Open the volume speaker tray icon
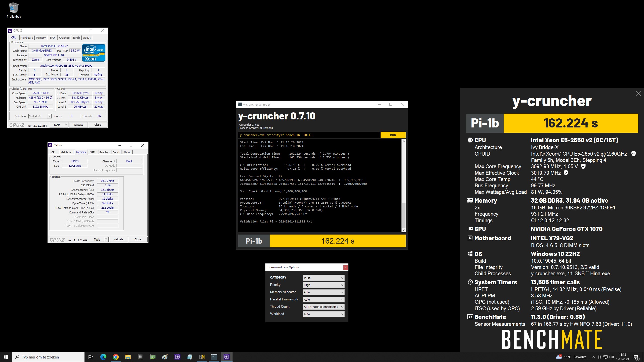 (x=612, y=357)
